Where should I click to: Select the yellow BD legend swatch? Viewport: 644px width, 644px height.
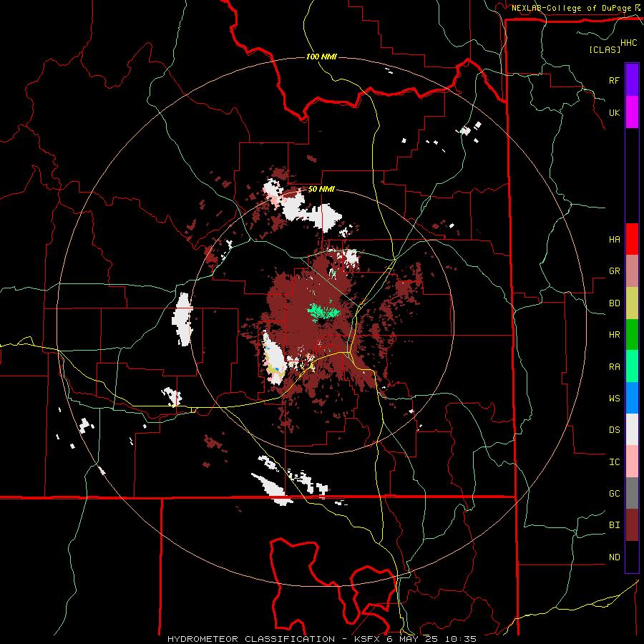(632, 303)
